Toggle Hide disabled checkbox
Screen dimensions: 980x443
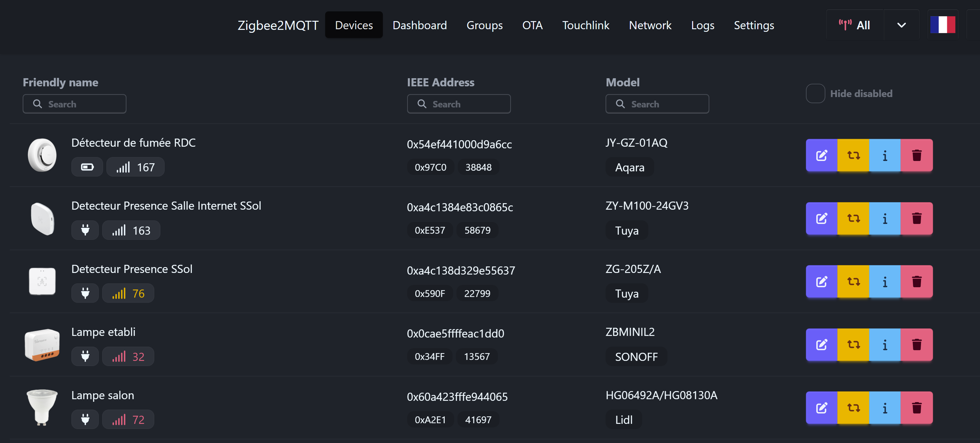[815, 93]
